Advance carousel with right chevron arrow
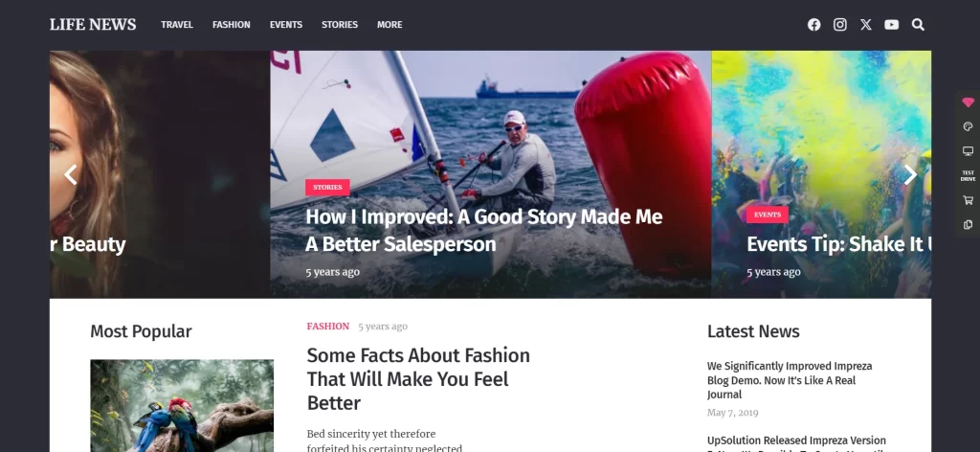This screenshot has width=980, height=452. (x=910, y=174)
